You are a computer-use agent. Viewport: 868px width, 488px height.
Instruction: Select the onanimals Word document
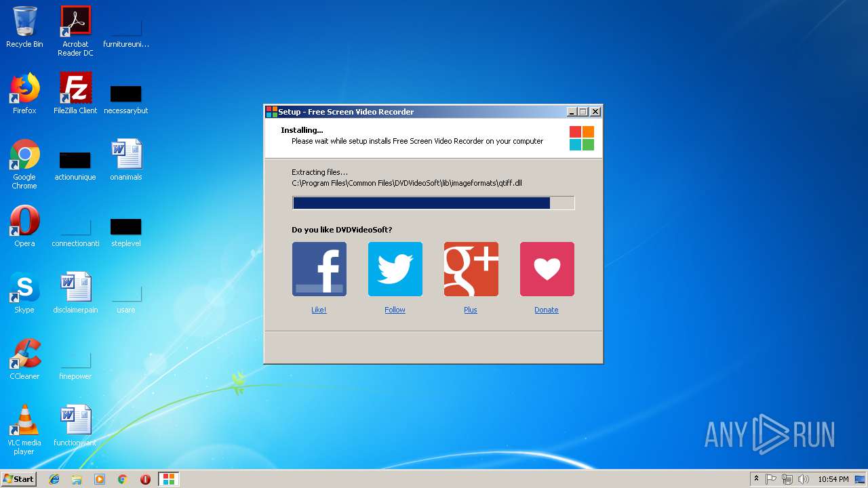pyautogui.click(x=126, y=160)
